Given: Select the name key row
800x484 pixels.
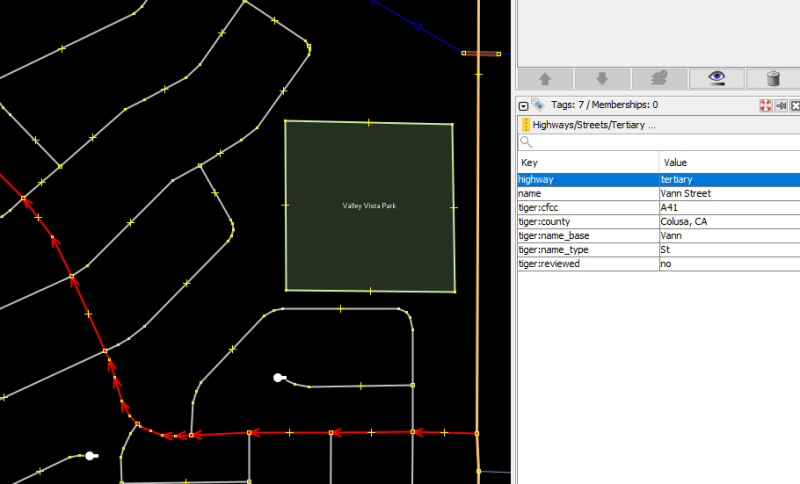Looking at the screenshot, I should click(x=589, y=194).
